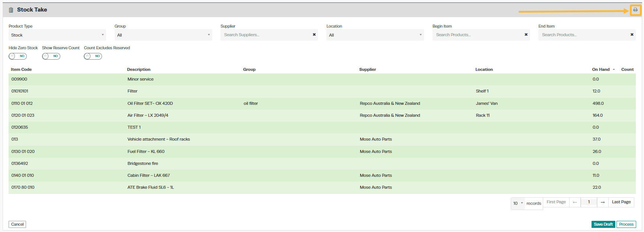The width and height of the screenshot is (644, 232).
Task: Click item code 0140 01 010
Action: 22,175
